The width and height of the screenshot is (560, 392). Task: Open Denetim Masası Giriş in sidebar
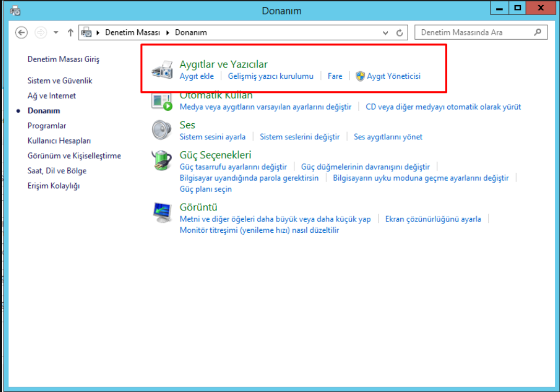(64, 59)
